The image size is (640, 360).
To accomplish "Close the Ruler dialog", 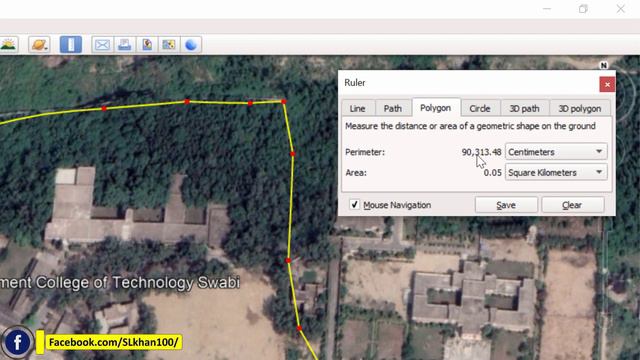I will (607, 84).
